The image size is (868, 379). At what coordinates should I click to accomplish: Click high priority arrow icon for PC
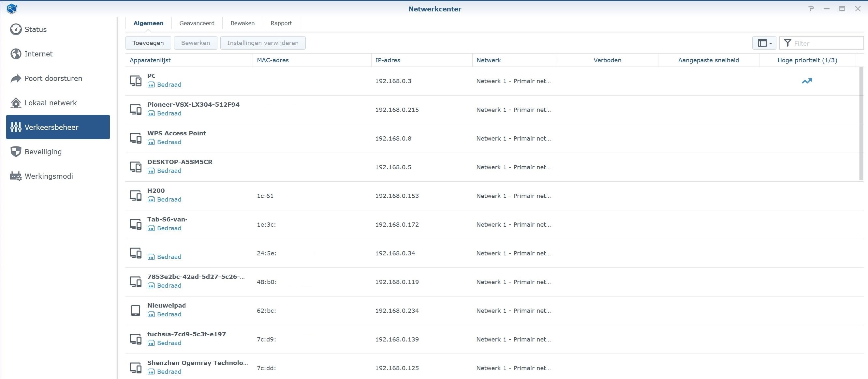(807, 81)
